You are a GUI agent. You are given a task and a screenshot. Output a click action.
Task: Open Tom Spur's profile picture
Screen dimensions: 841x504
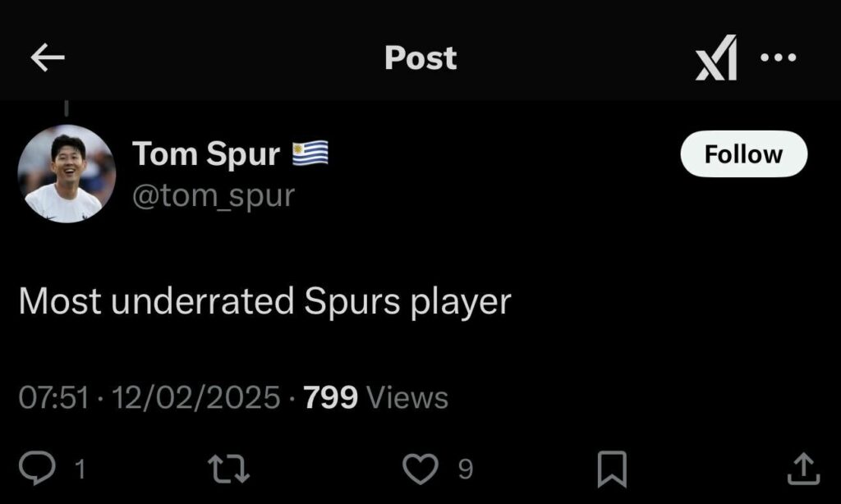(x=67, y=174)
